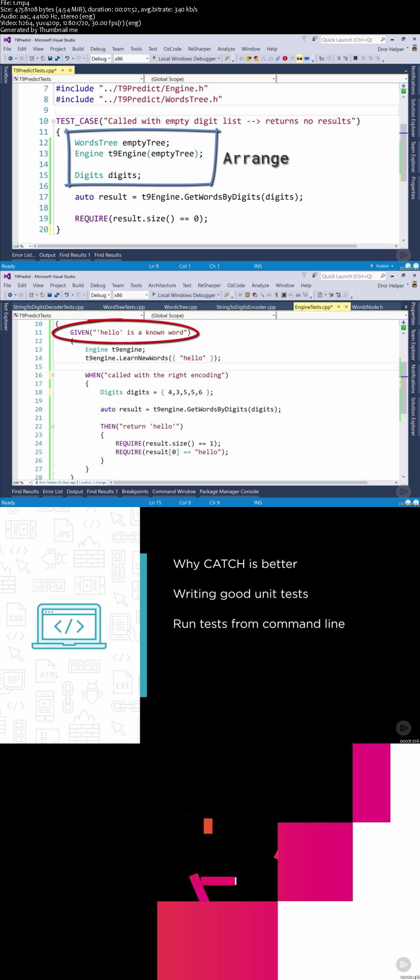Open the 100 % zoom dropdown
Viewport: 420px width, 980px height.
click(30, 483)
